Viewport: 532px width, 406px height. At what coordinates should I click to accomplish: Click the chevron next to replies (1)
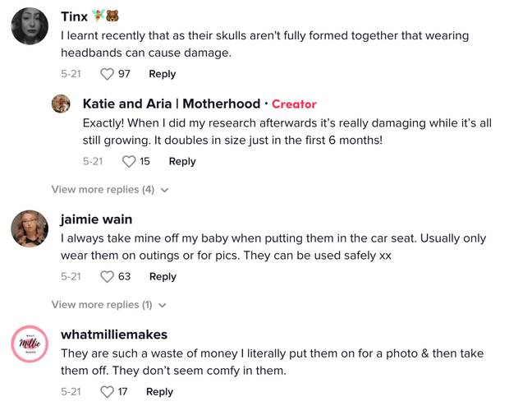pyautogui.click(x=163, y=305)
